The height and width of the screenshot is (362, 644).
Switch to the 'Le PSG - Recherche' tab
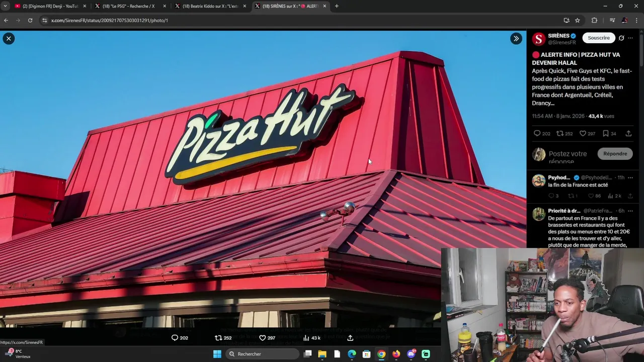[128, 6]
